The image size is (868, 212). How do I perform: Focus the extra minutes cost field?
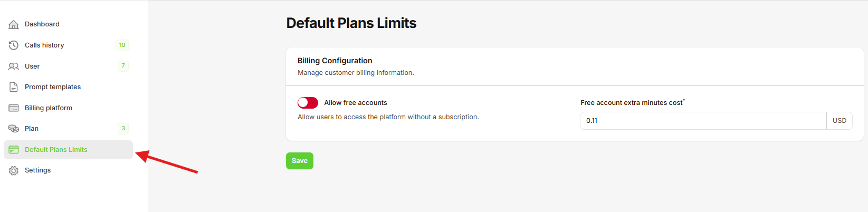(x=703, y=121)
